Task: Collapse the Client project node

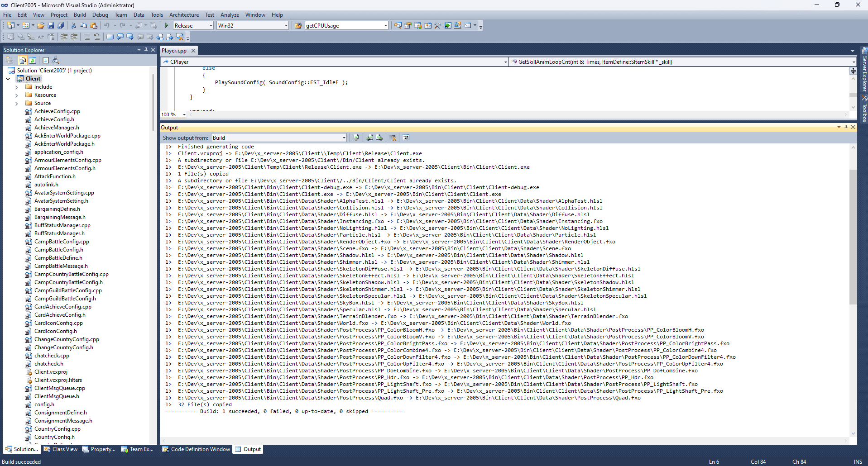Action: coord(8,79)
